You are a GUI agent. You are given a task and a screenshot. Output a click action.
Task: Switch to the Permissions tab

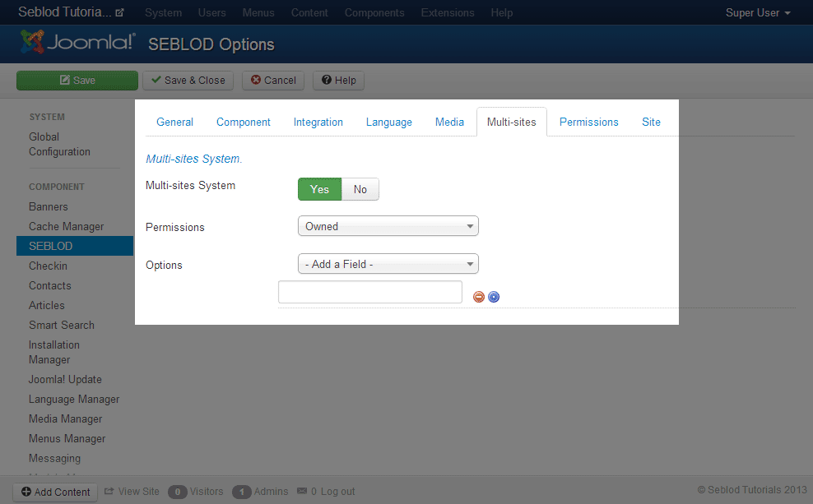pyautogui.click(x=589, y=123)
